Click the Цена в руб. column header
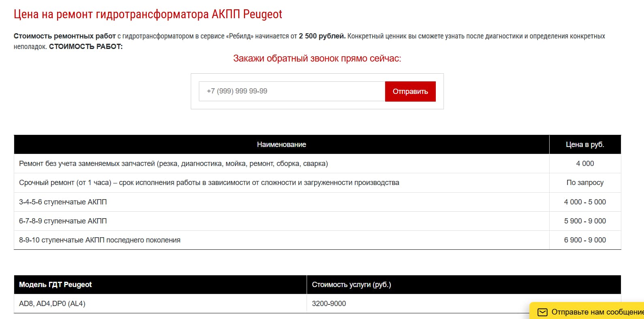This screenshot has height=319, width=644. (585, 145)
